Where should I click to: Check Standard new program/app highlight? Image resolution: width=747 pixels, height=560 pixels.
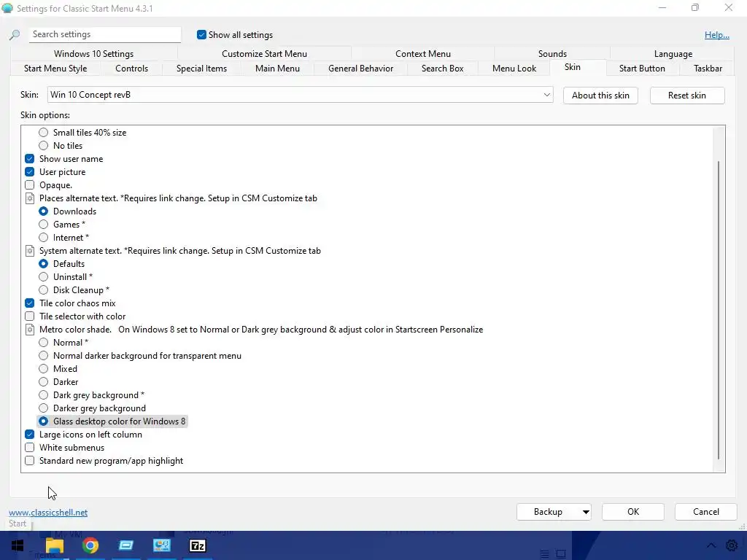click(29, 461)
